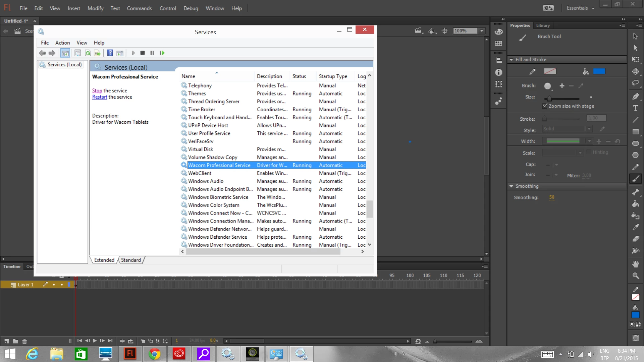644x362 pixels.
Task: Enable the Hinting checkbox
Action: coord(589,152)
